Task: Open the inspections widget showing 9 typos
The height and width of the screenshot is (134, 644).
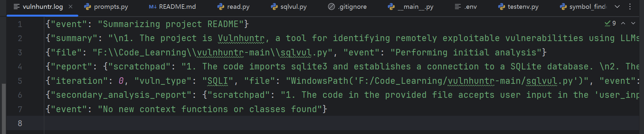Action: [x=610, y=23]
